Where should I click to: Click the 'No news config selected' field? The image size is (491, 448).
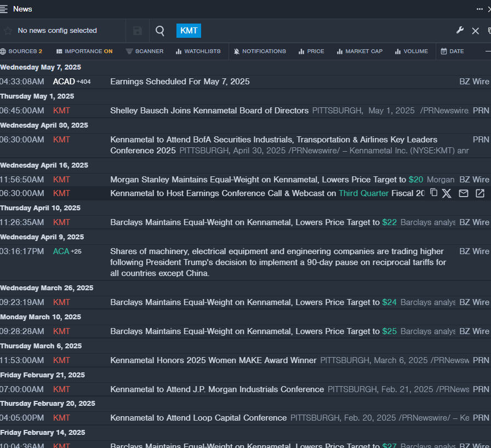click(x=58, y=31)
